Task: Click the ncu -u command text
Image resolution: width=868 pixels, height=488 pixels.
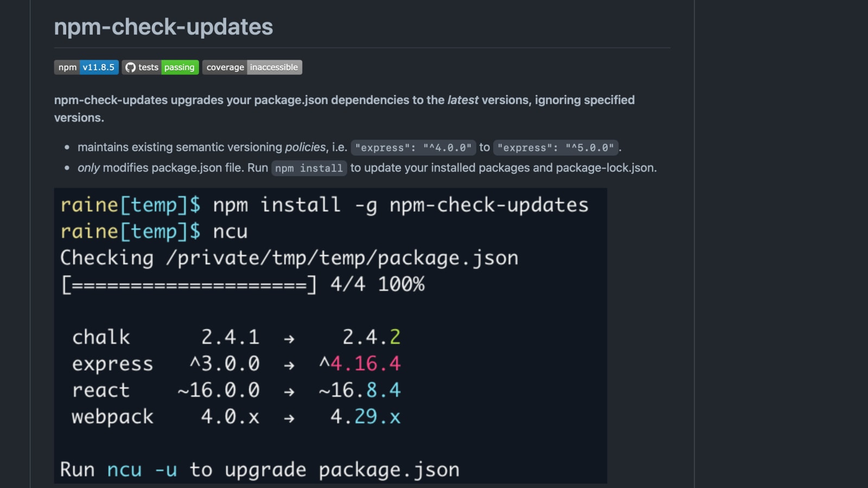Action: coord(142,470)
